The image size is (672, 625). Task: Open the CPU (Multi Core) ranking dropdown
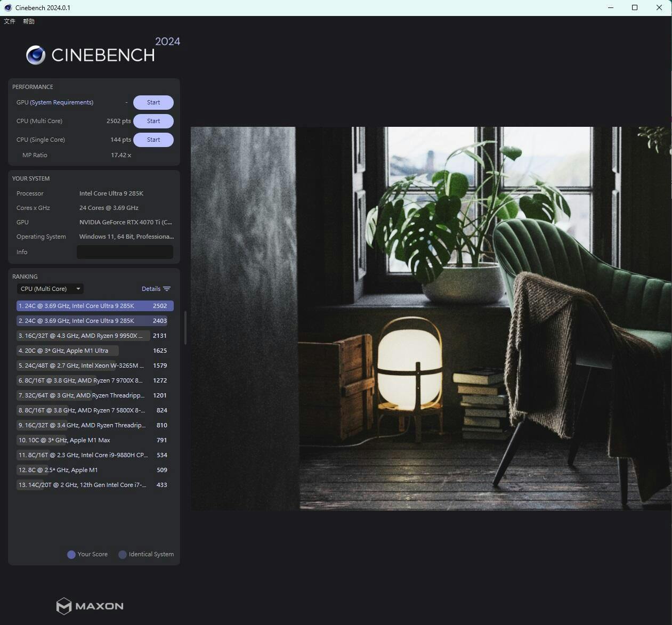click(x=50, y=289)
